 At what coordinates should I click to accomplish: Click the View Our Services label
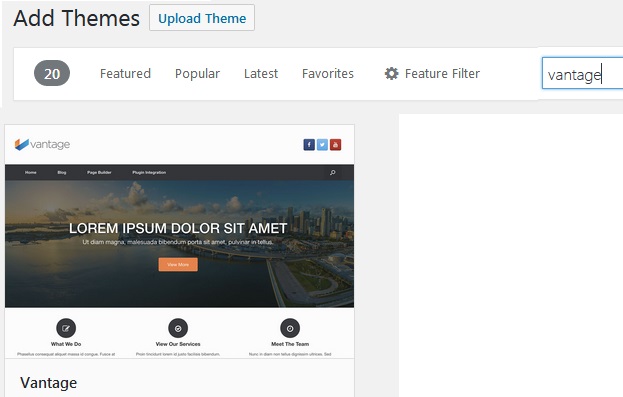coord(178,344)
